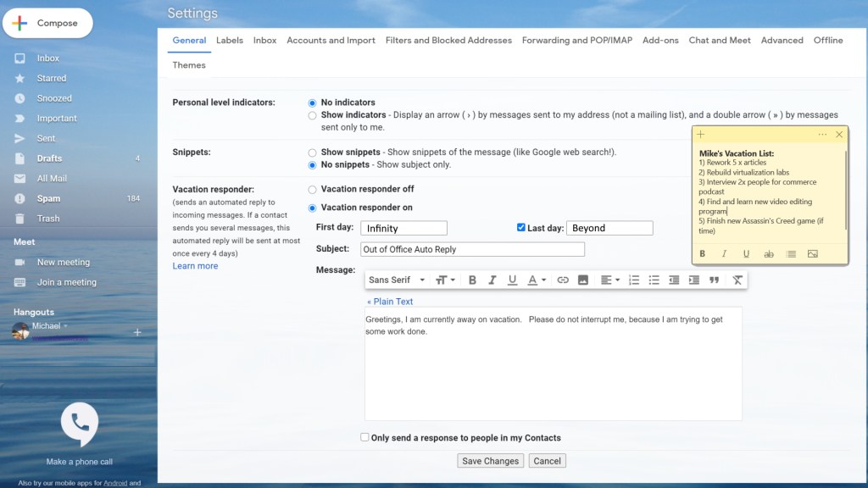Click the phone call icon in Hangouts

[80, 422]
